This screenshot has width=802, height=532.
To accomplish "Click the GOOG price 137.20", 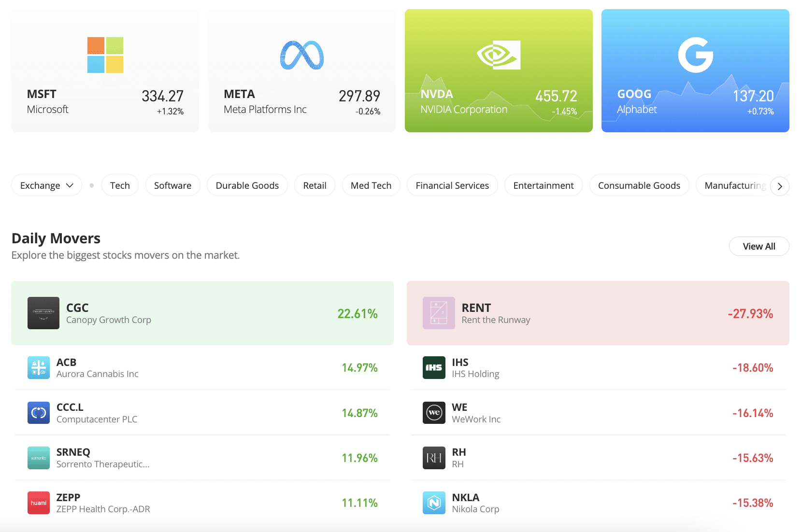I will pyautogui.click(x=753, y=96).
